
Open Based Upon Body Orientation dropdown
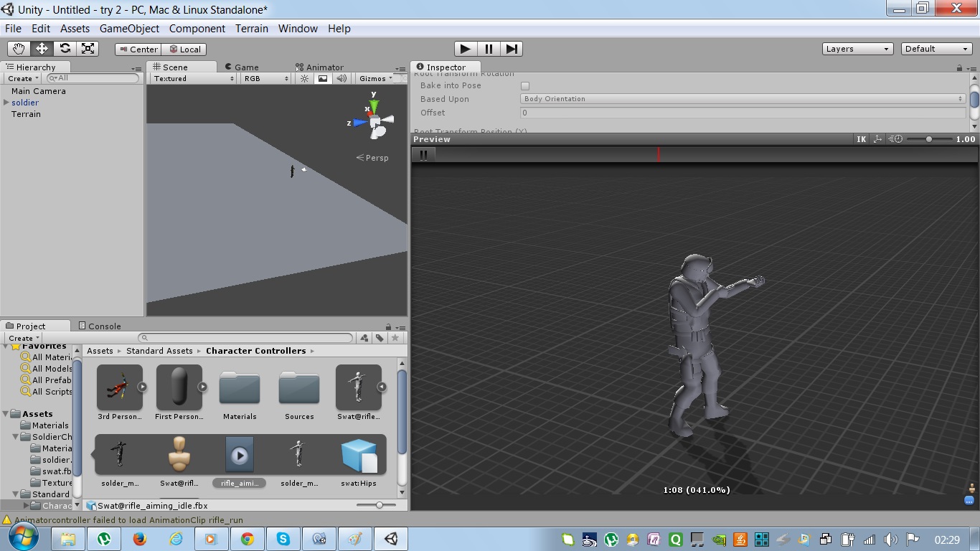pos(743,99)
